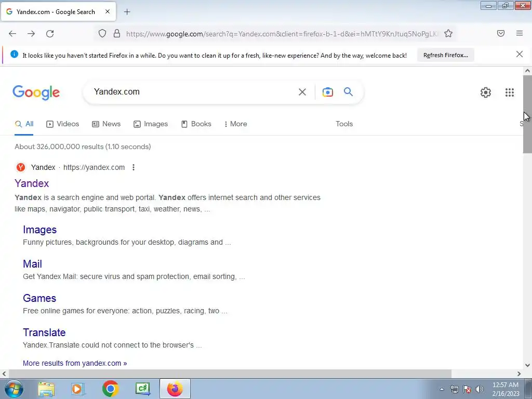Open options for the Yandex result
This screenshot has width=532, height=399.
pyautogui.click(x=134, y=167)
